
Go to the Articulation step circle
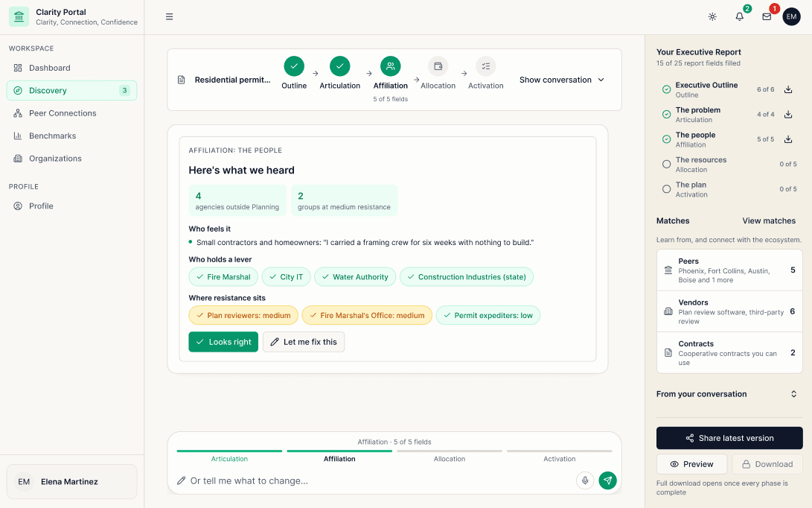339,66
